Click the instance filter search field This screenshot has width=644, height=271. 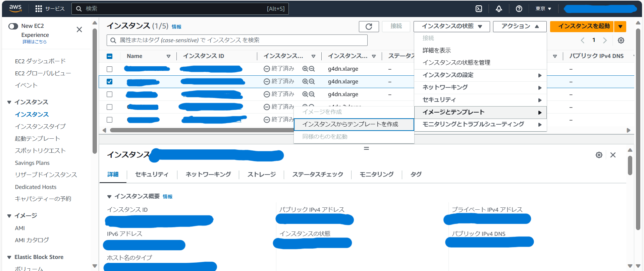(x=237, y=40)
